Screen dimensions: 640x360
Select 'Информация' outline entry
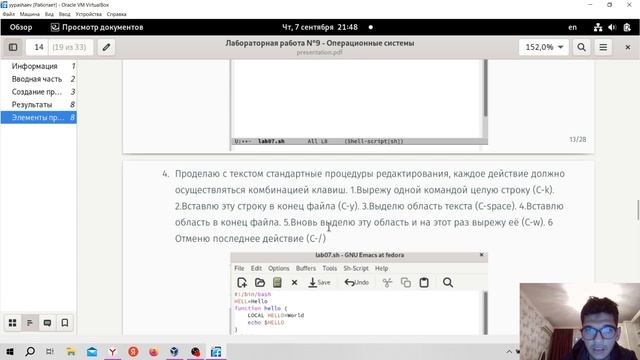pyautogui.click(x=38, y=66)
